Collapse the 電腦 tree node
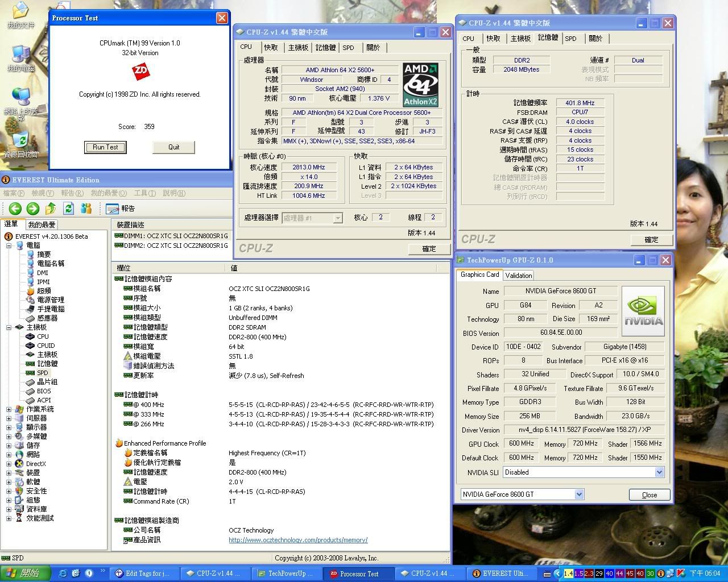Screen dimensions: 728x582 9,246
